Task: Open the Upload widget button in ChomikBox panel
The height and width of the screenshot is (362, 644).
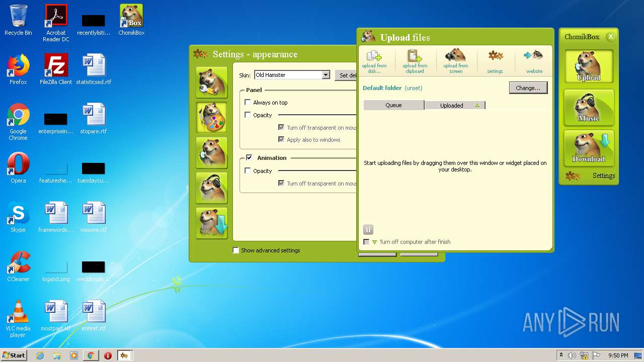Action: coord(589,66)
